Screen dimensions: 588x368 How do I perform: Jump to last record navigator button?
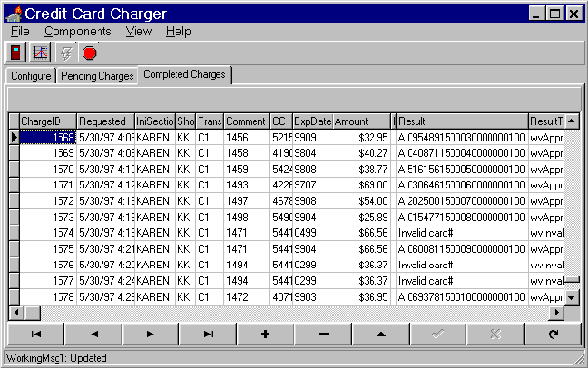click(x=208, y=334)
